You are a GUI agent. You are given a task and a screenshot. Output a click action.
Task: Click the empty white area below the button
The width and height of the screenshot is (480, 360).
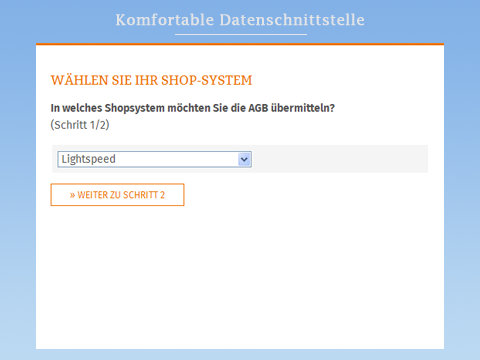[240, 277]
